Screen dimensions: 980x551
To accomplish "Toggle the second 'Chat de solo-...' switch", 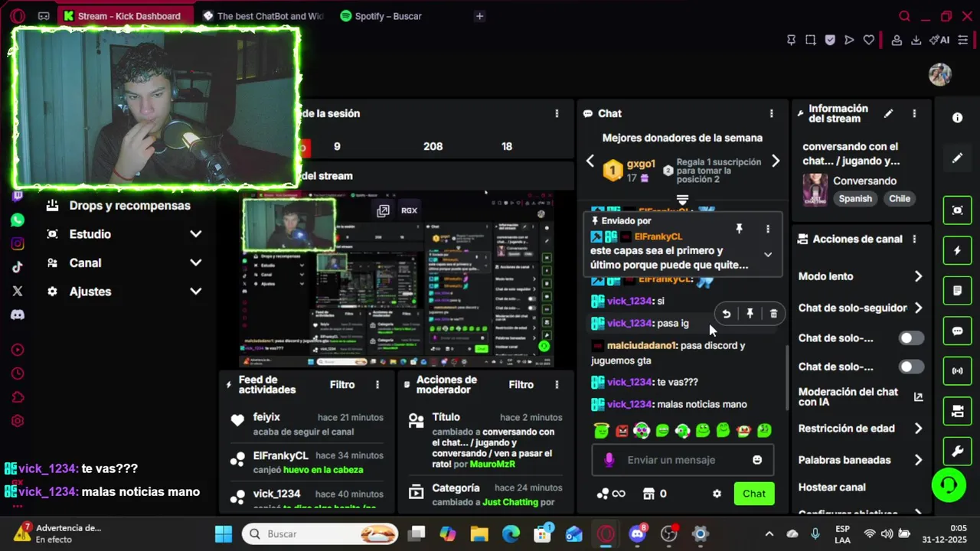I will [911, 367].
